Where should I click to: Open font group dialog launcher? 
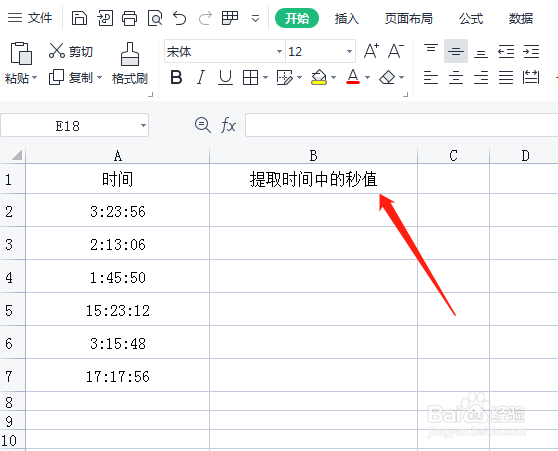coord(405,95)
